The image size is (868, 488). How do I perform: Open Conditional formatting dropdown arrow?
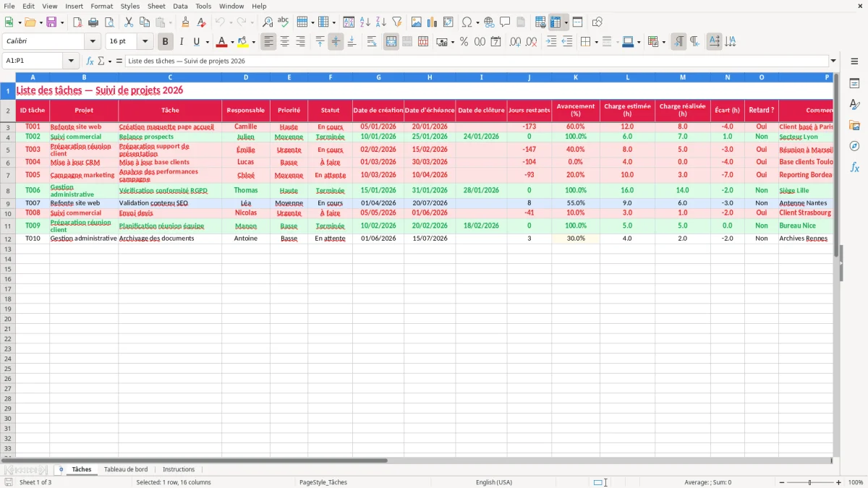663,42
